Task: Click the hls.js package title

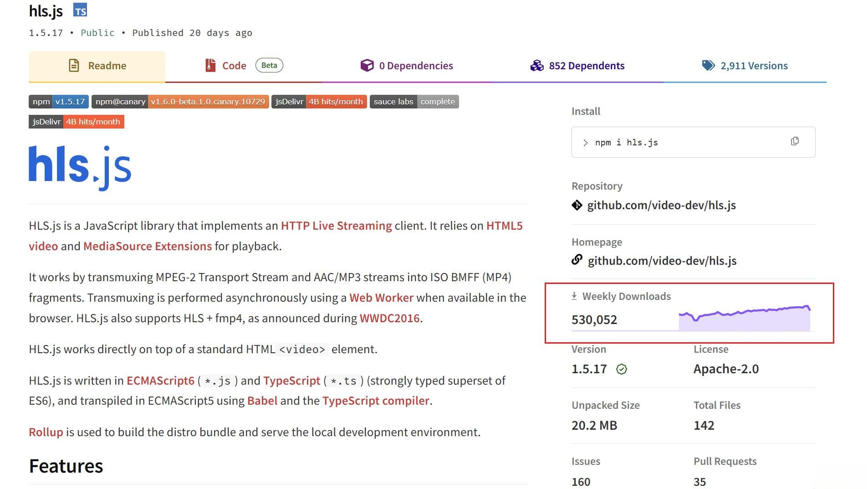Action: (46, 11)
